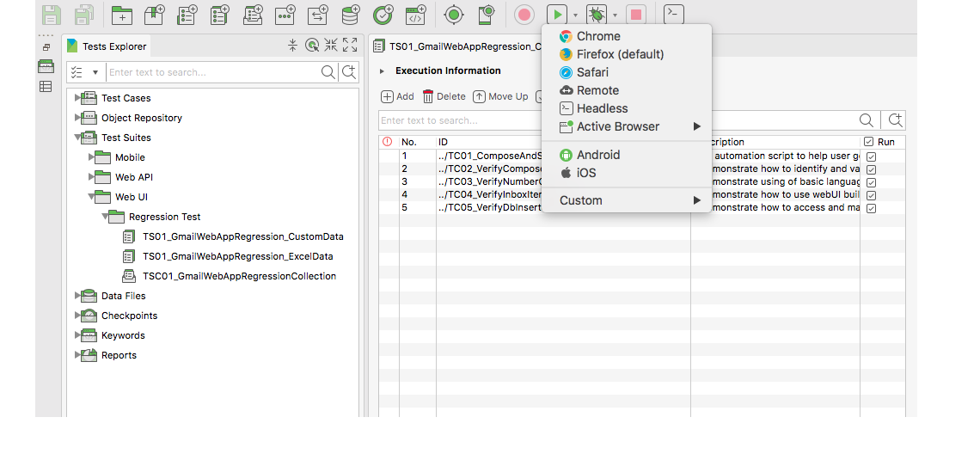Image resolution: width=980 pixels, height=454 pixels.
Task: Click the Save toolbar icon
Action: 52,15
